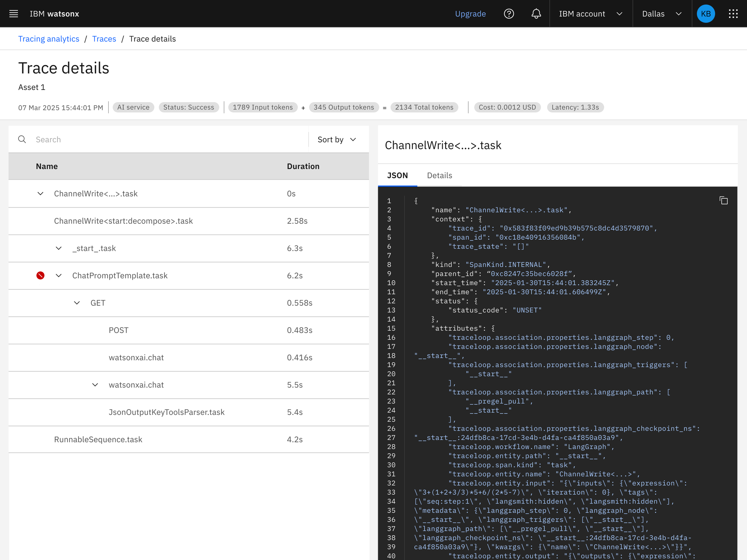Image resolution: width=747 pixels, height=560 pixels.
Task: Open the Sort by dropdown
Action: [337, 139]
